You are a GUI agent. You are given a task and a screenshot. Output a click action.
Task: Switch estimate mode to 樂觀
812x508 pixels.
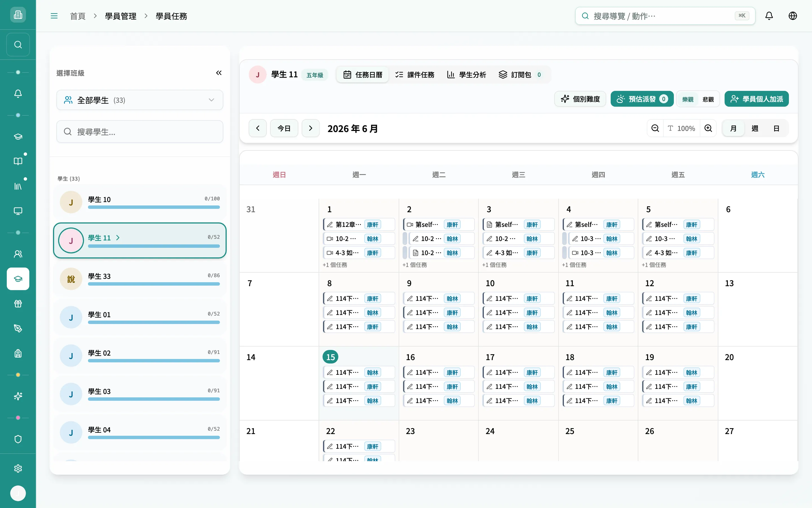click(x=688, y=99)
